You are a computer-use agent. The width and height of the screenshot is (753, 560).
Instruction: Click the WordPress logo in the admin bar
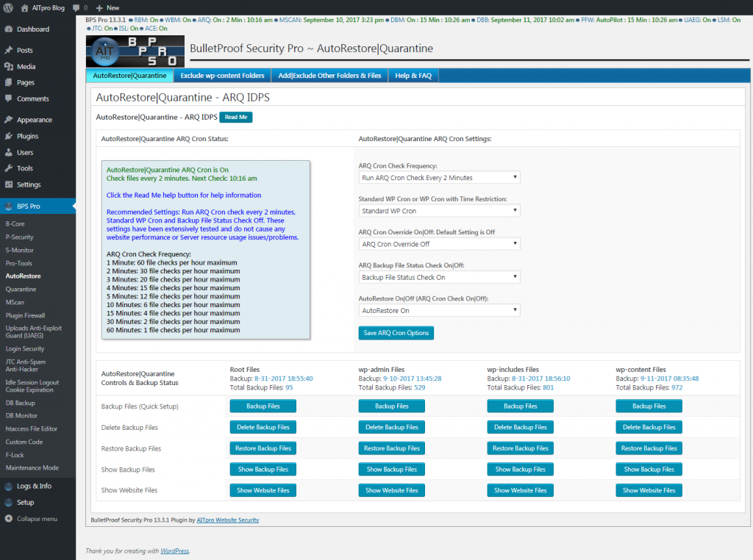tap(10, 8)
